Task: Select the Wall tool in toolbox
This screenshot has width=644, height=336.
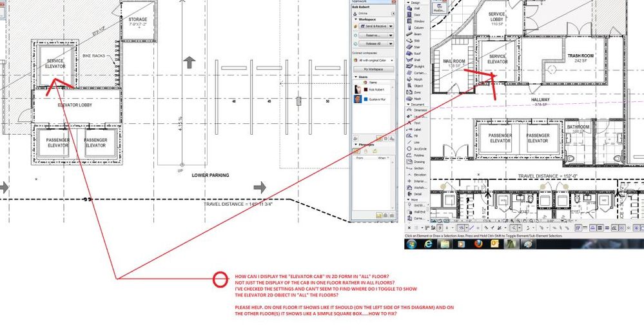Action: [x=414, y=8]
